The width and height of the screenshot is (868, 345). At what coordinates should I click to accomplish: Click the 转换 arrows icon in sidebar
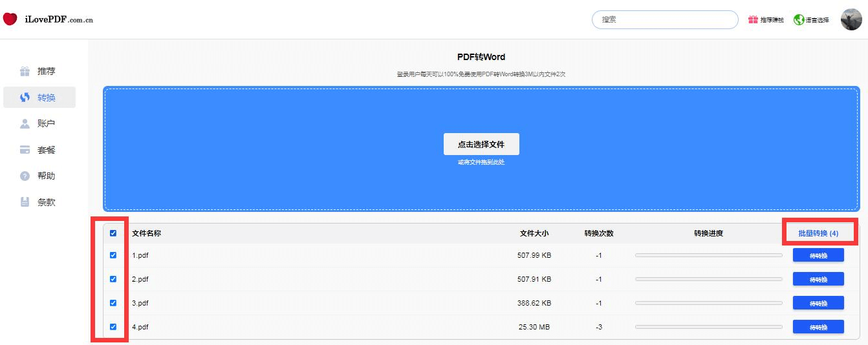click(25, 98)
